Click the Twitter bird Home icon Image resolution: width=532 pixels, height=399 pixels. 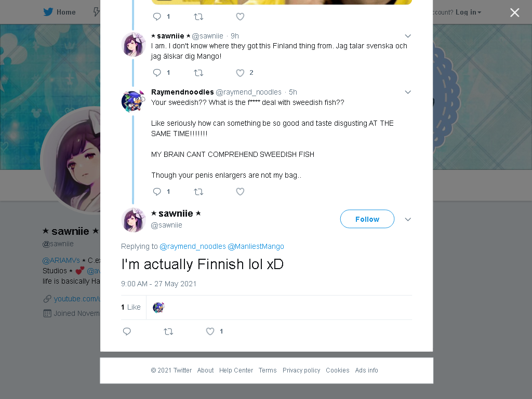pos(48,12)
